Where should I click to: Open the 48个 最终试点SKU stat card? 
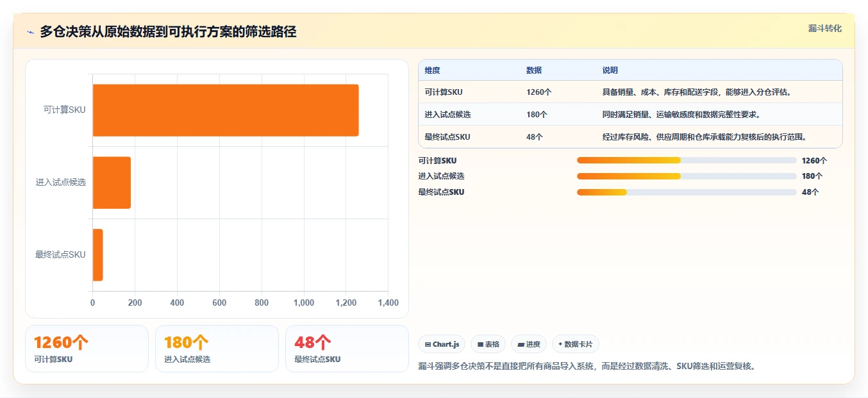tap(347, 349)
